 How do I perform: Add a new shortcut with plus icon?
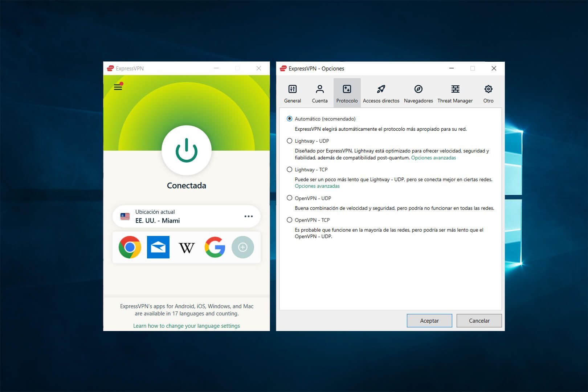coord(243,247)
